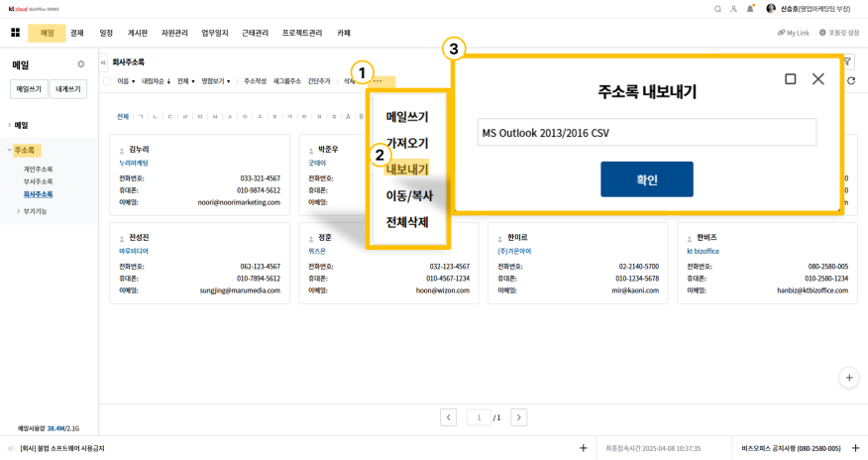The image size is (868, 460).
Task: Click 새그룹주소 in the toolbar
Action: point(287,81)
